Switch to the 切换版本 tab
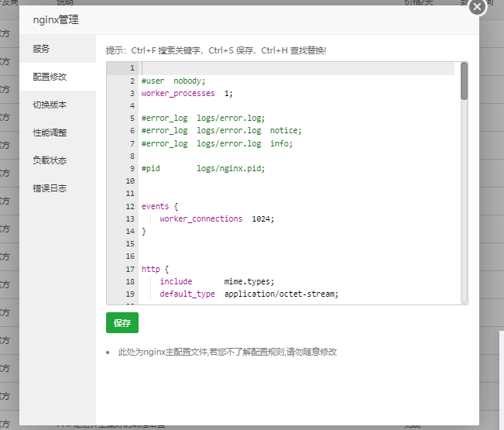The height and width of the screenshot is (430, 504). tap(58, 105)
